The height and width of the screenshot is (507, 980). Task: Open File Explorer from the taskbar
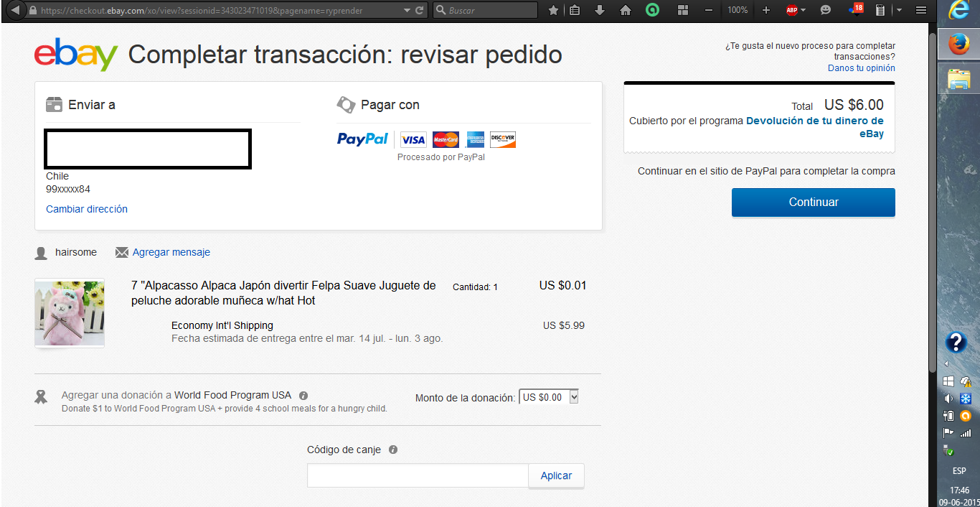click(958, 78)
